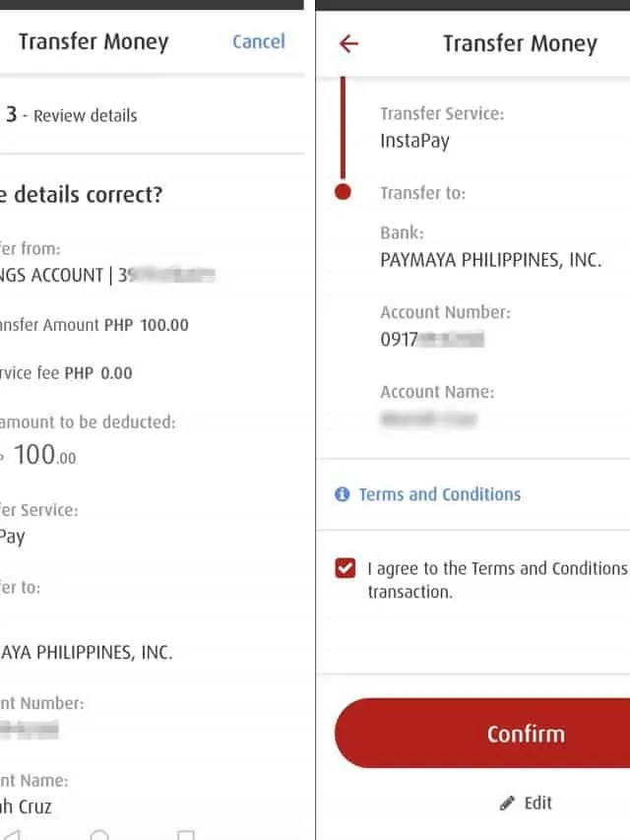Click the info icon beside Terms and Conditions
The width and height of the screenshot is (630, 840).
[343, 494]
